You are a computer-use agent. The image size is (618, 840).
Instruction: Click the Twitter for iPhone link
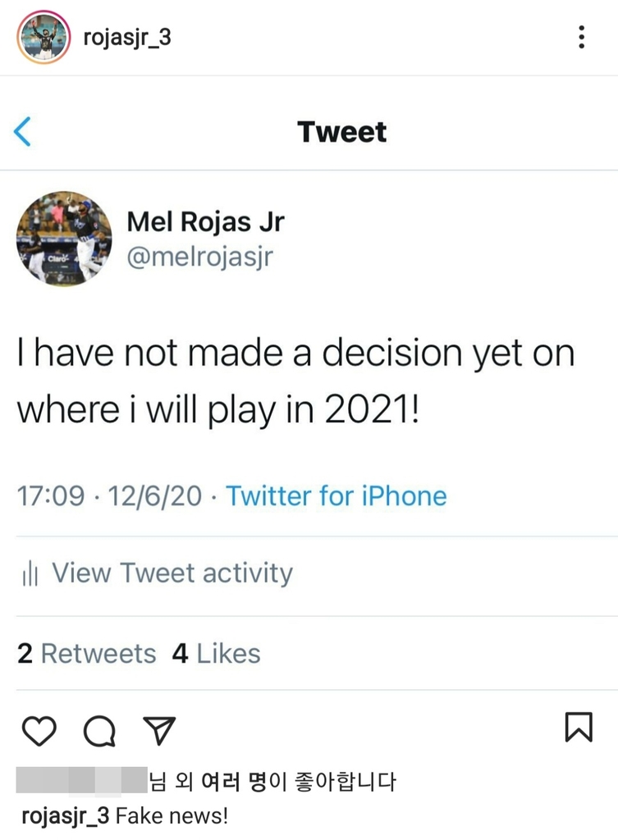pyautogui.click(x=336, y=496)
